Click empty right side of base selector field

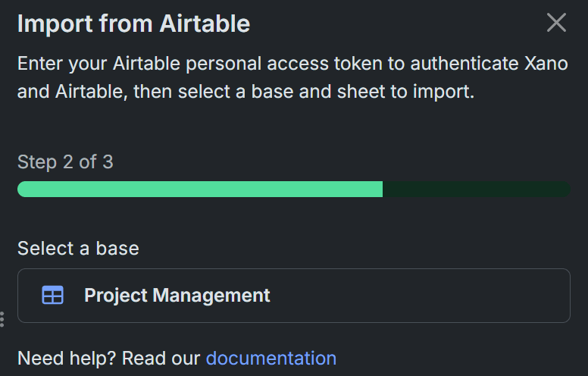[x=455, y=296]
